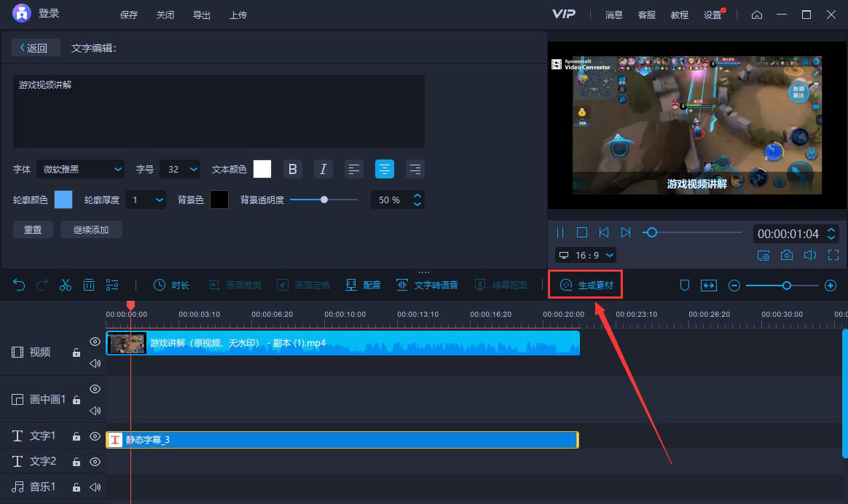
Task: Click the 生成素材 icon button
Action: [586, 285]
